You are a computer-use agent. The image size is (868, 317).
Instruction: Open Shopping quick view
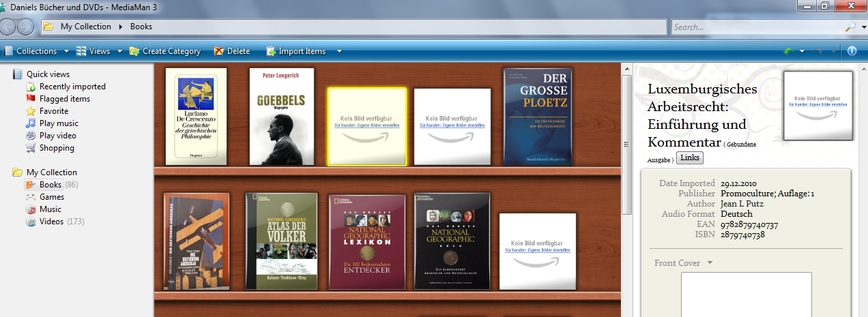[x=57, y=148]
